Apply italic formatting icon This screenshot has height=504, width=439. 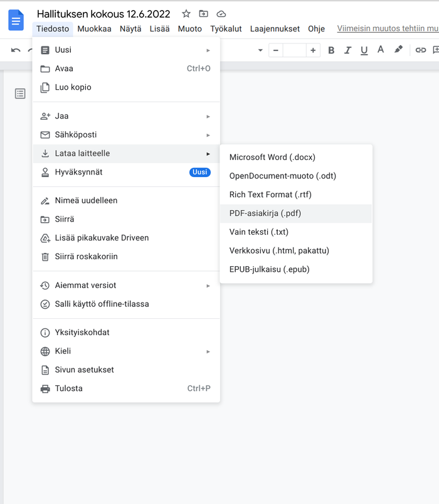tap(347, 50)
